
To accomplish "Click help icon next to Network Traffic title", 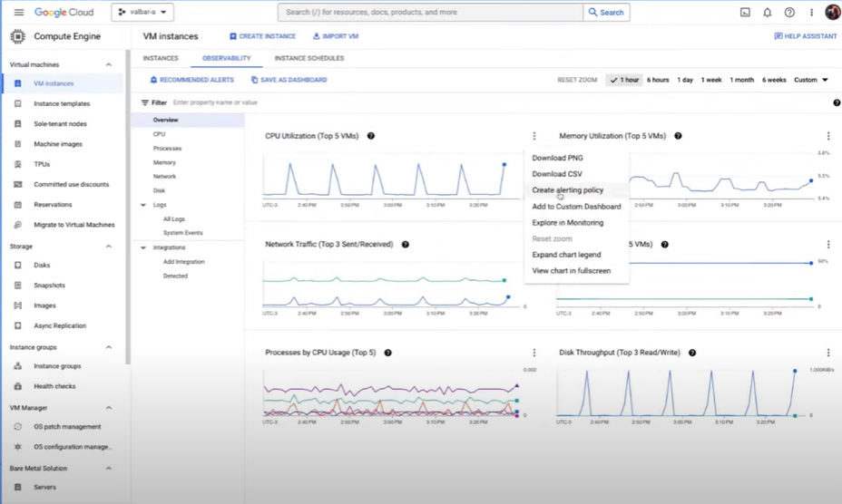I will pos(406,244).
